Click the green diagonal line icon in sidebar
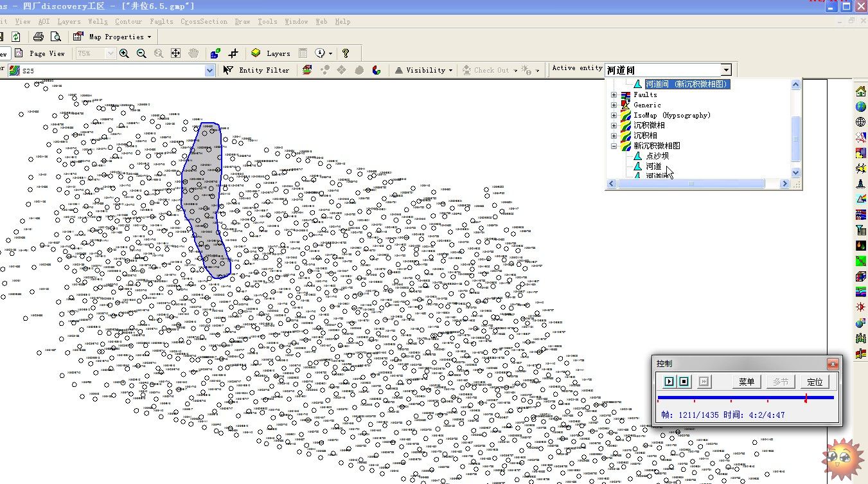868x484 pixels. click(x=861, y=261)
